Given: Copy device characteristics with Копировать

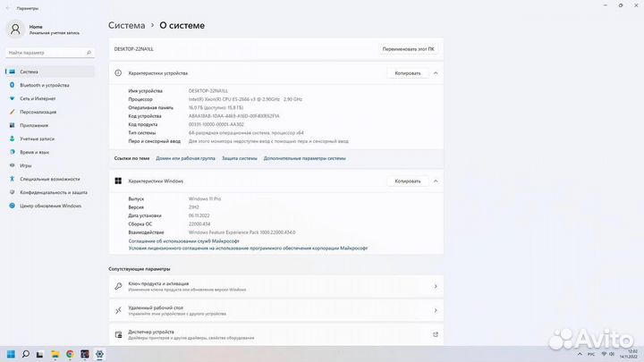Looking at the screenshot, I should 408,73.
